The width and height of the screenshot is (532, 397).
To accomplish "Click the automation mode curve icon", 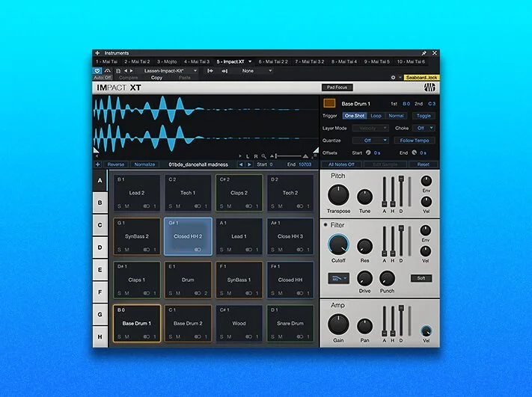I will tap(108, 71).
